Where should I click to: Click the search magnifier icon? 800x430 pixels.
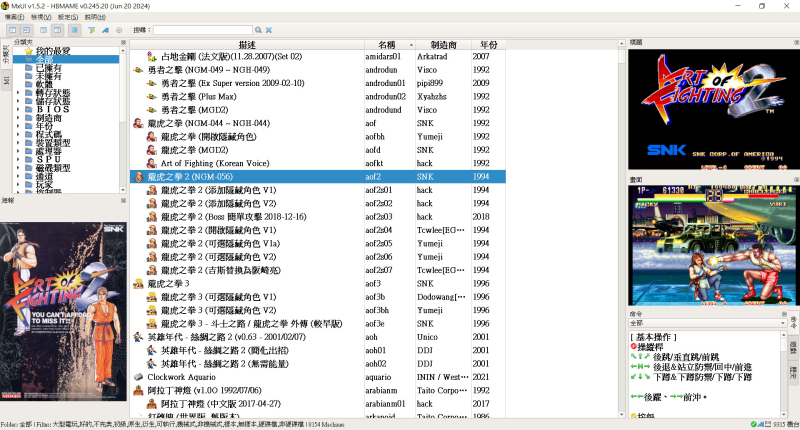(259, 30)
